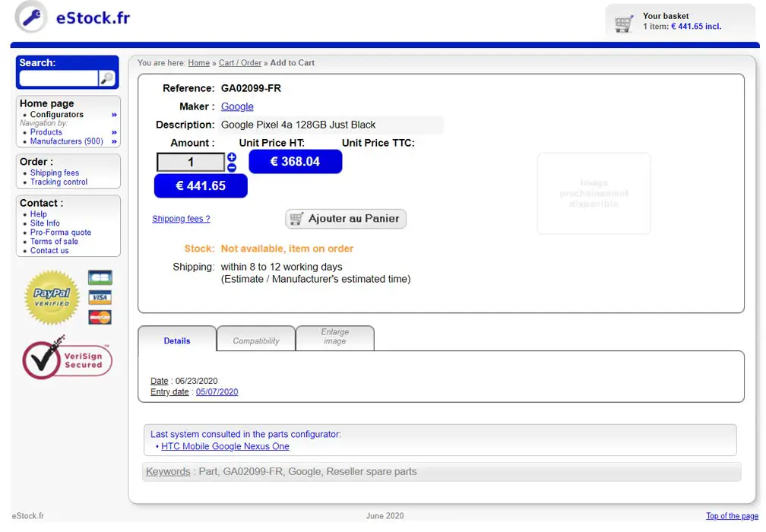This screenshot has width=766, height=532.
Task: Click the PayPal Verified badge
Action: [52, 297]
